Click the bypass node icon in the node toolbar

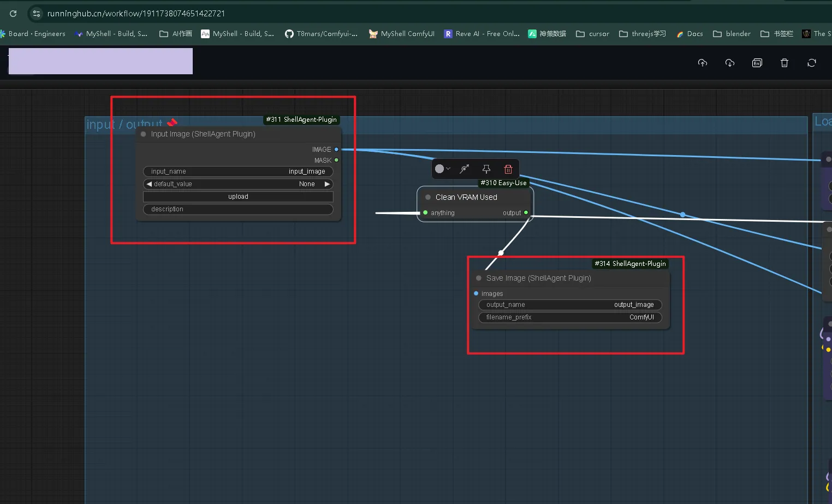[x=465, y=169]
